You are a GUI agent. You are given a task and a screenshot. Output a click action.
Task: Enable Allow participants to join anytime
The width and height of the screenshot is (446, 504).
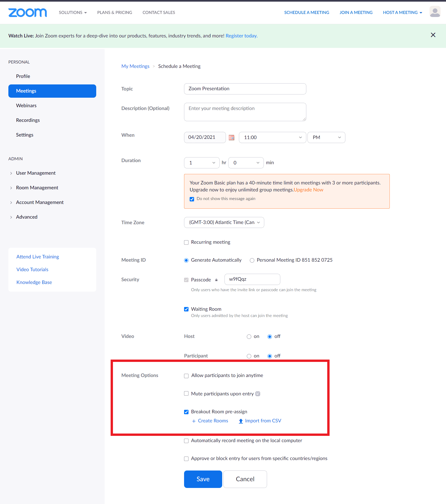coord(186,376)
